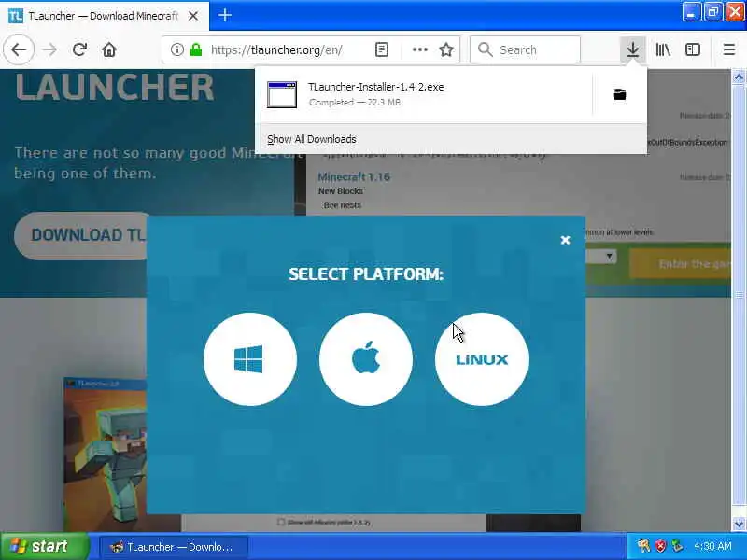Bookmark this page with the star
Screen dimensions: 747x560
pos(446,49)
